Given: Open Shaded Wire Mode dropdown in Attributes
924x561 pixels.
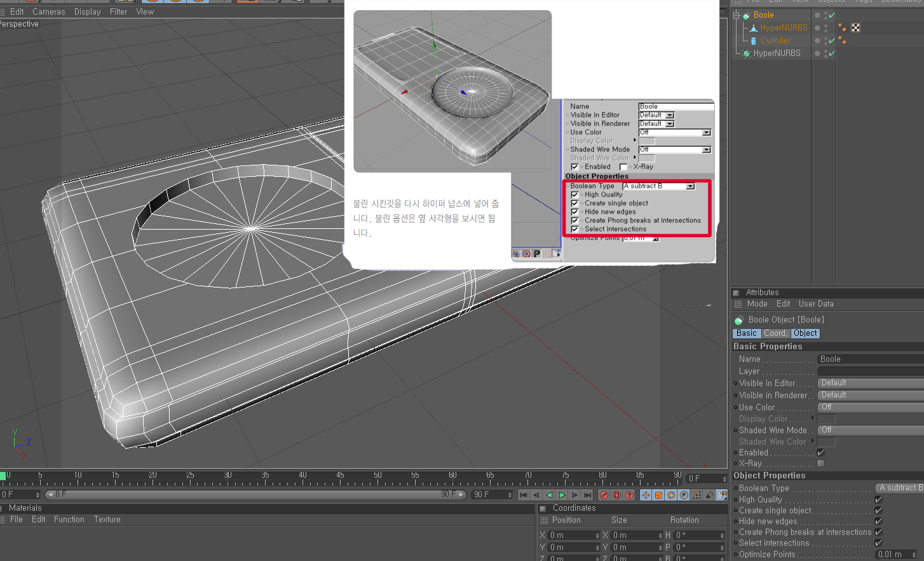Looking at the screenshot, I should [871, 430].
